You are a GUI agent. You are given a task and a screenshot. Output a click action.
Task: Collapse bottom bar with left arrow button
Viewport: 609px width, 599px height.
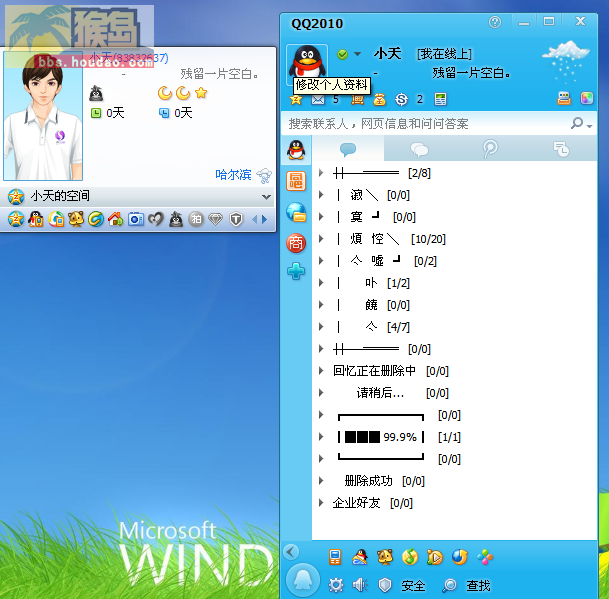pos(291,552)
